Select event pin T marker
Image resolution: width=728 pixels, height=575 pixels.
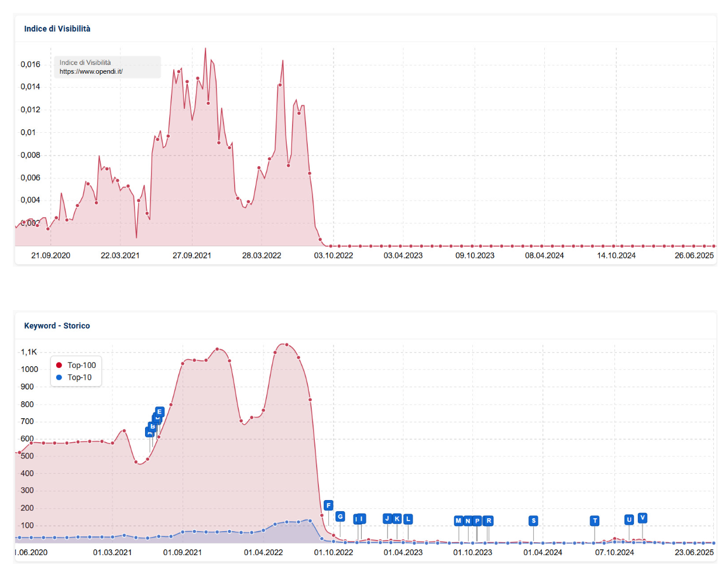tap(595, 521)
